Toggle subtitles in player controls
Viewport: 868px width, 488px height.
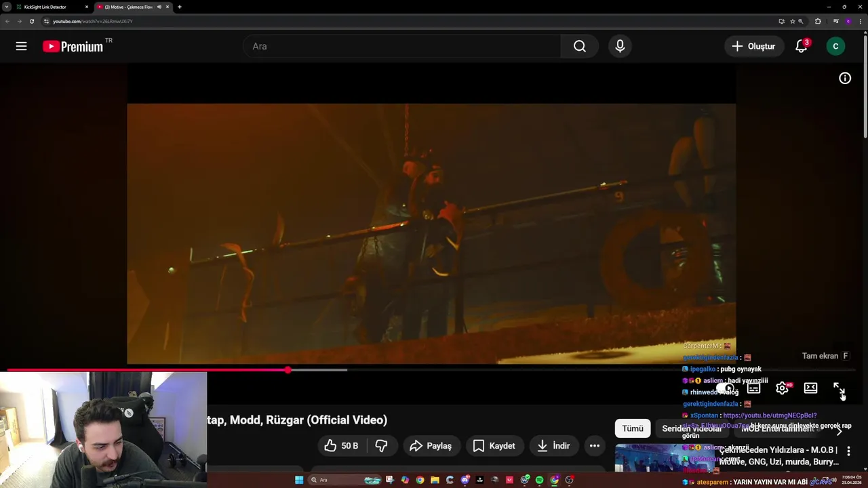[753, 388]
